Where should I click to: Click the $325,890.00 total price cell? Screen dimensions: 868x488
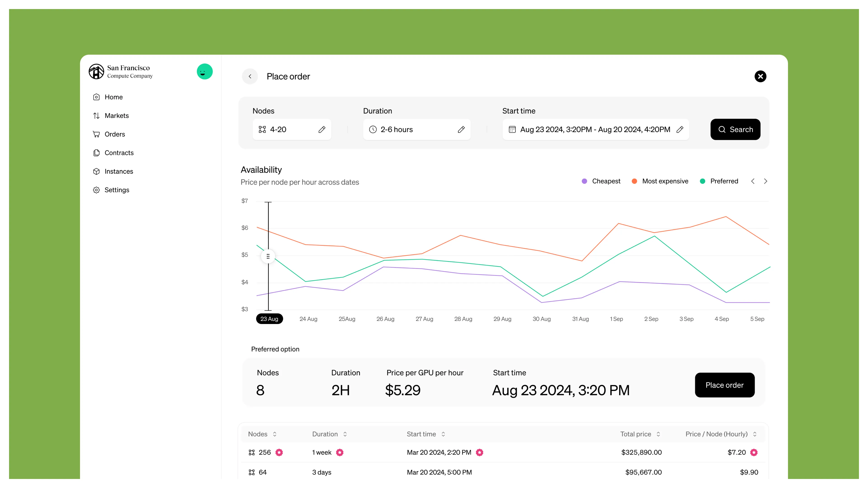641,452
